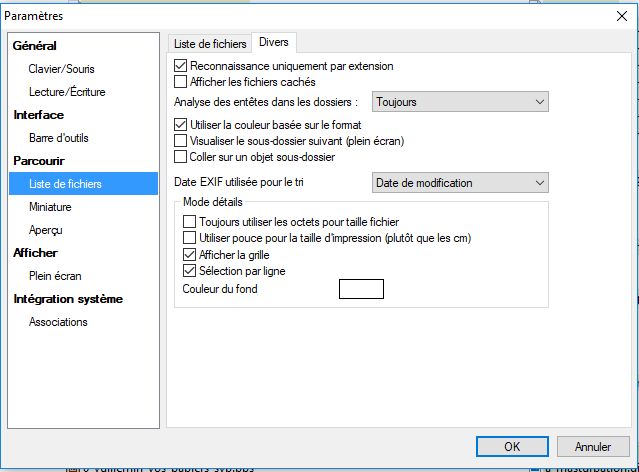639x472 pixels.
Task: Open the 'Toujours' header analysis dropdown
Action: point(460,102)
